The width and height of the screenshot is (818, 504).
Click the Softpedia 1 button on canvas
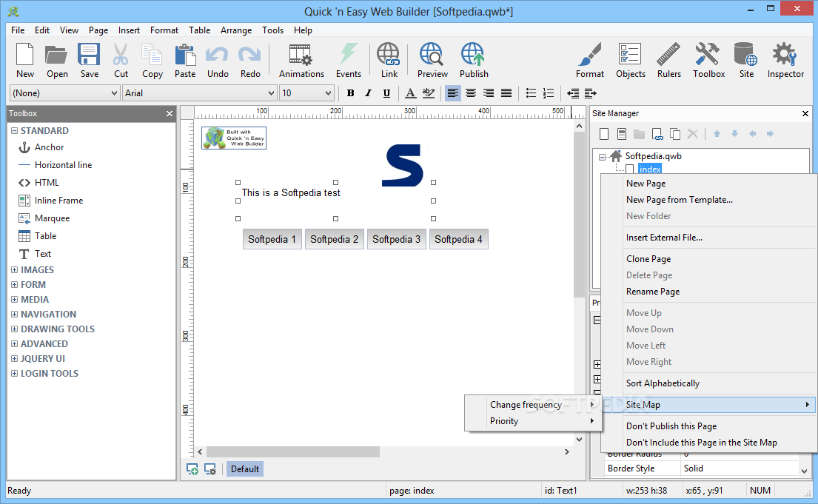click(x=272, y=240)
